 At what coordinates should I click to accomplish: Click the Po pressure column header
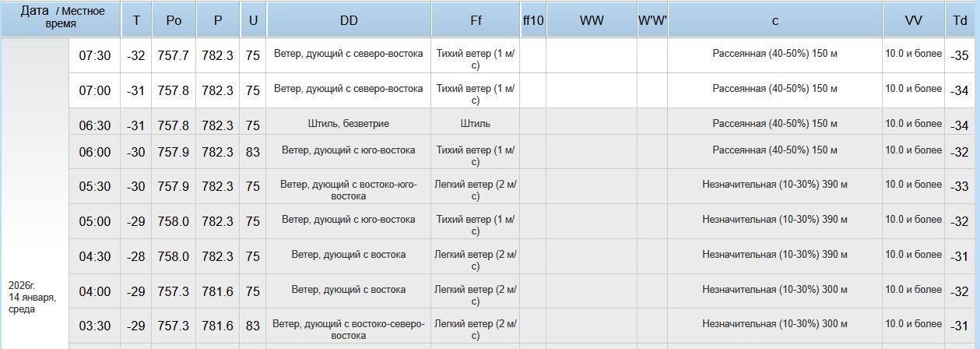point(174,22)
